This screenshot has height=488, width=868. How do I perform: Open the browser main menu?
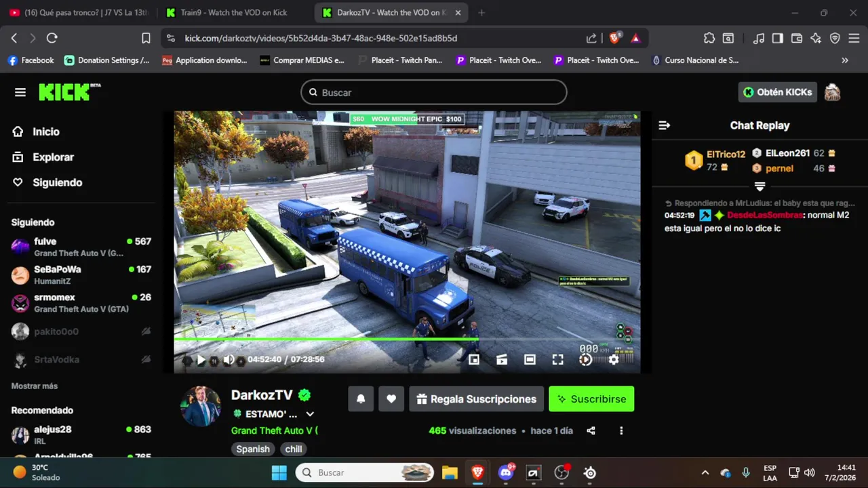[x=854, y=39]
